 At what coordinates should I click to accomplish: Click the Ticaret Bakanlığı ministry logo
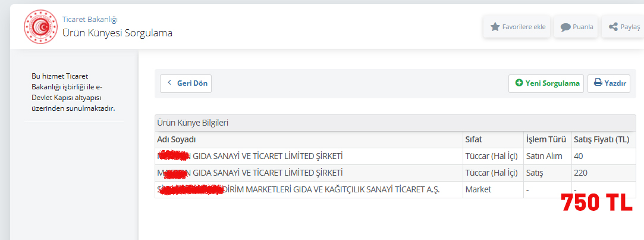click(39, 27)
